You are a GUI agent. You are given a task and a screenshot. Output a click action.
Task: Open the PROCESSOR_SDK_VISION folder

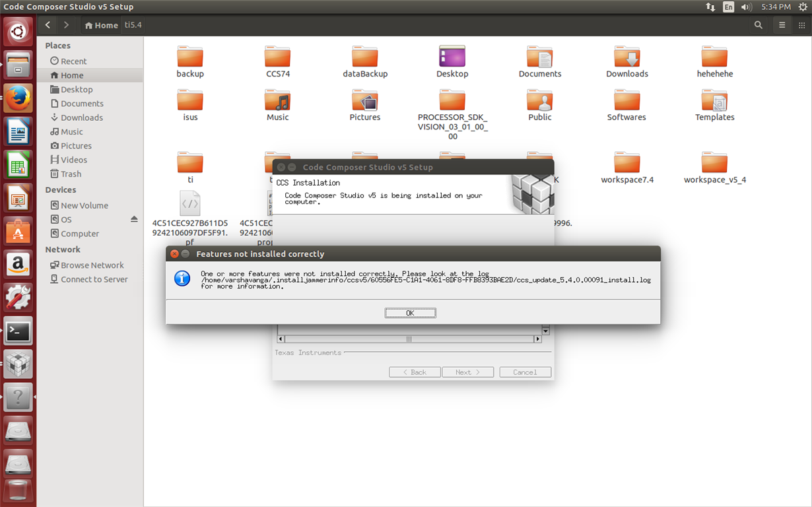tap(452, 115)
